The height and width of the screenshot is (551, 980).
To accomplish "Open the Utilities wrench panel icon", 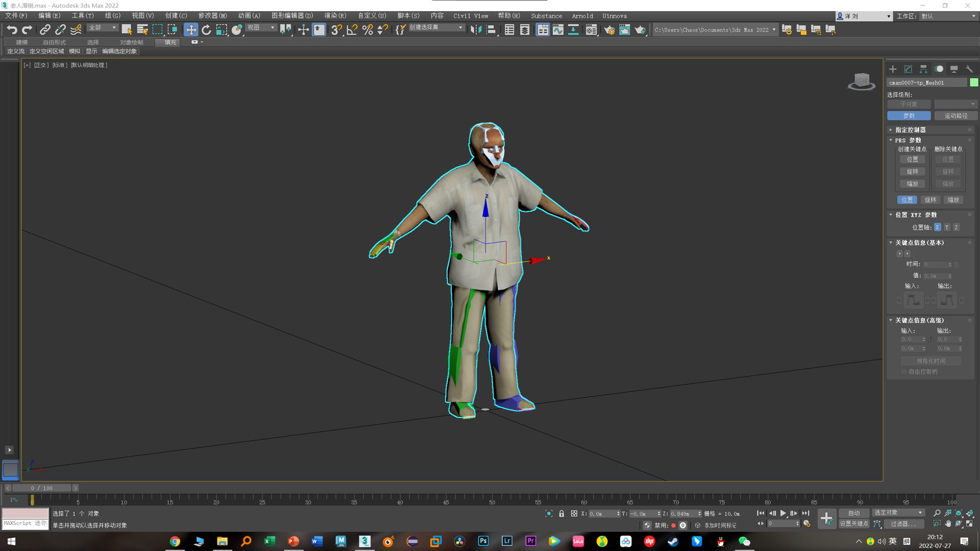I will [x=969, y=69].
